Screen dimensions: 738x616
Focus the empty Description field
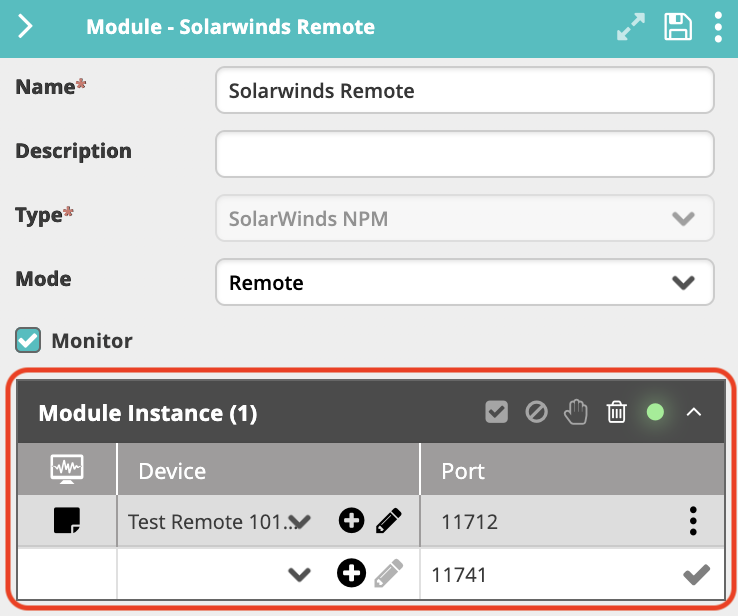(465, 154)
